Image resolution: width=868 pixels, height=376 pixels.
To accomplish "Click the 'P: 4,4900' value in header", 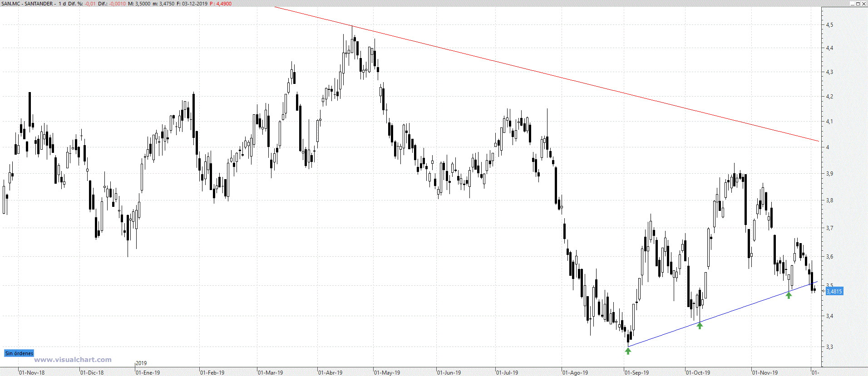I will point(221,4).
